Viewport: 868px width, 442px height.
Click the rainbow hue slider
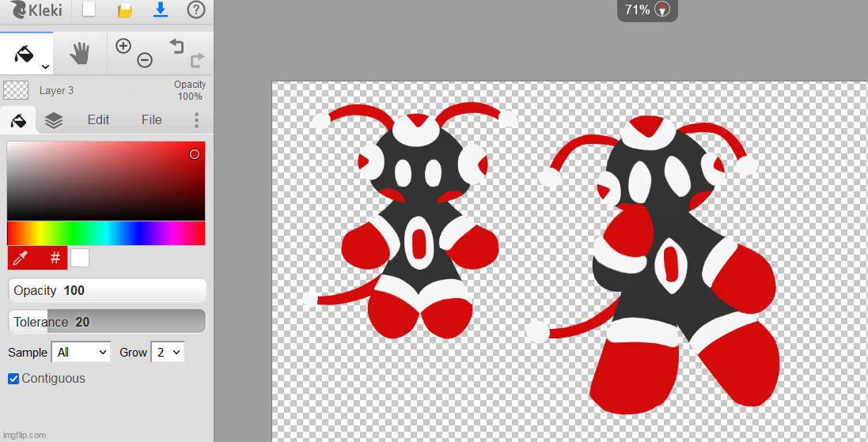click(x=106, y=233)
